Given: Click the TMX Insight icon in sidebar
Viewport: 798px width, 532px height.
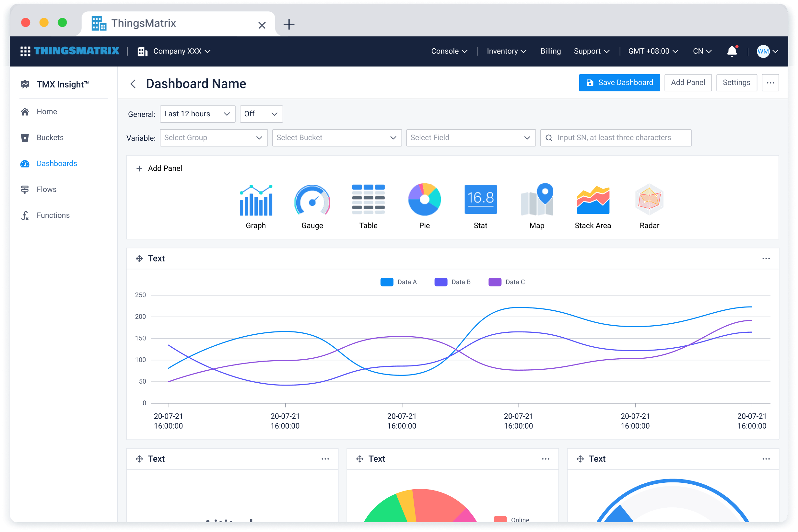Looking at the screenshot, I should coord(25,85).
